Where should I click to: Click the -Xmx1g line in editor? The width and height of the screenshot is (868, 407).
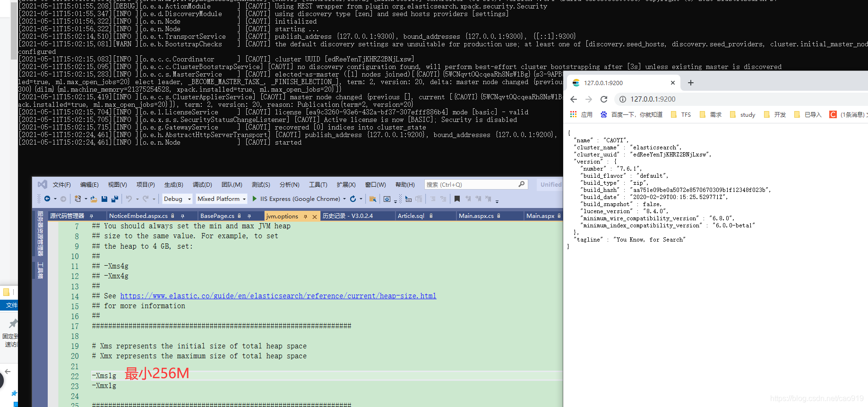point(104,386)
